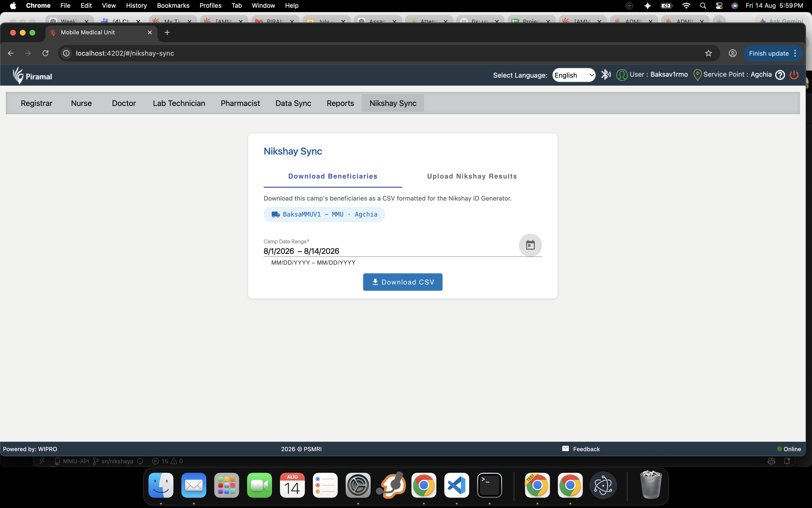Open Chrome's three-dot menu
Screen dimensions: 812x508
795,53
